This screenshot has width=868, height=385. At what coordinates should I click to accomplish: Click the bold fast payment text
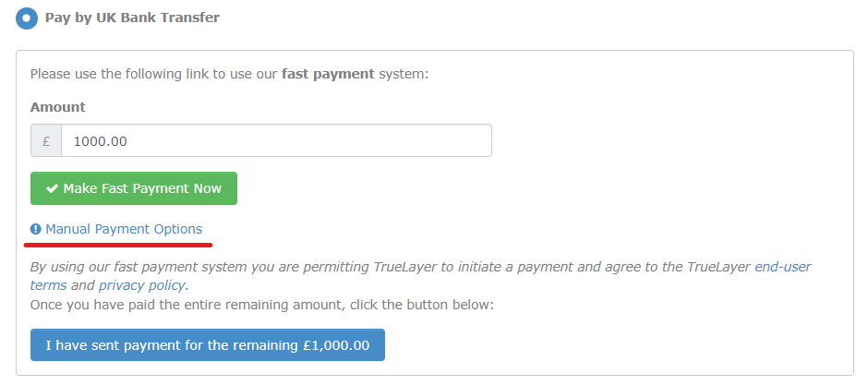(x=328, y=74)
